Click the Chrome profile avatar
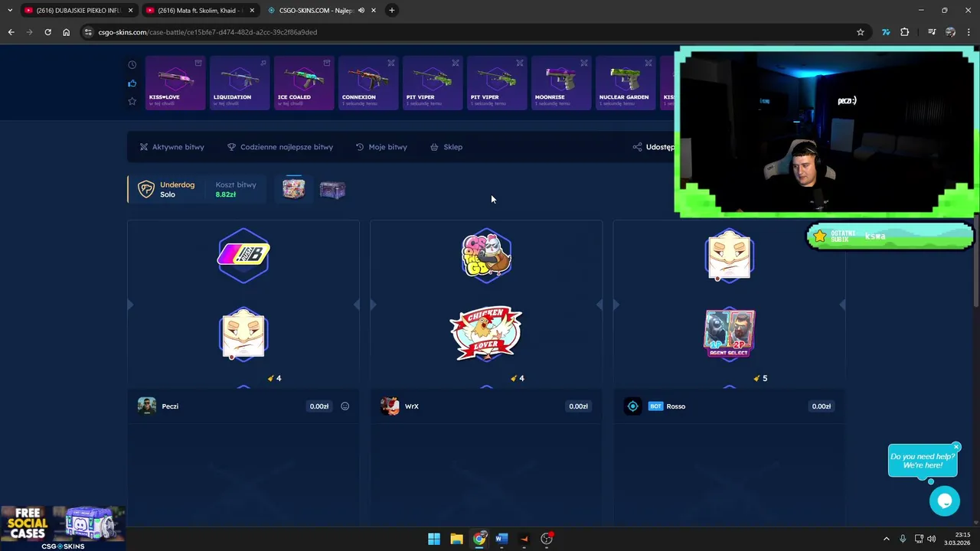Screen dimensions: 980x551 coord(950,32)
